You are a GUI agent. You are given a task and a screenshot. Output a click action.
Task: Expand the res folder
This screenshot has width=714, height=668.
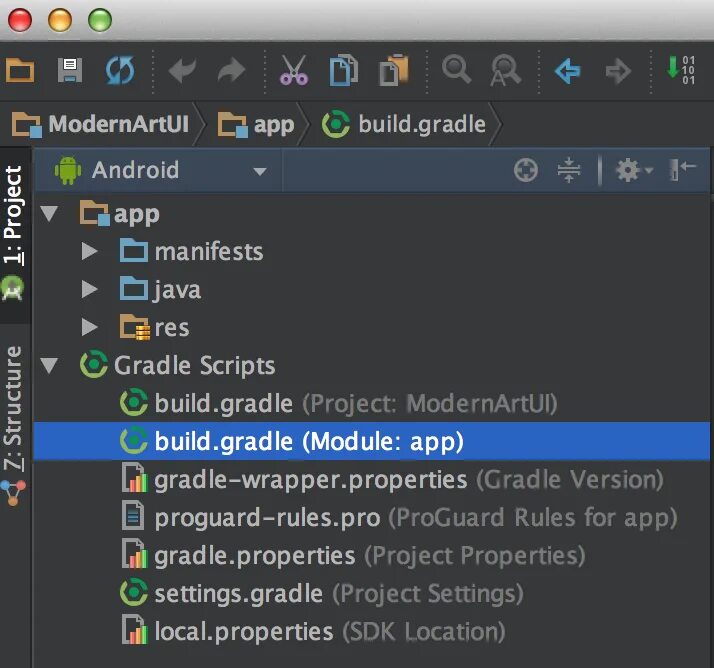coord(90,327)
